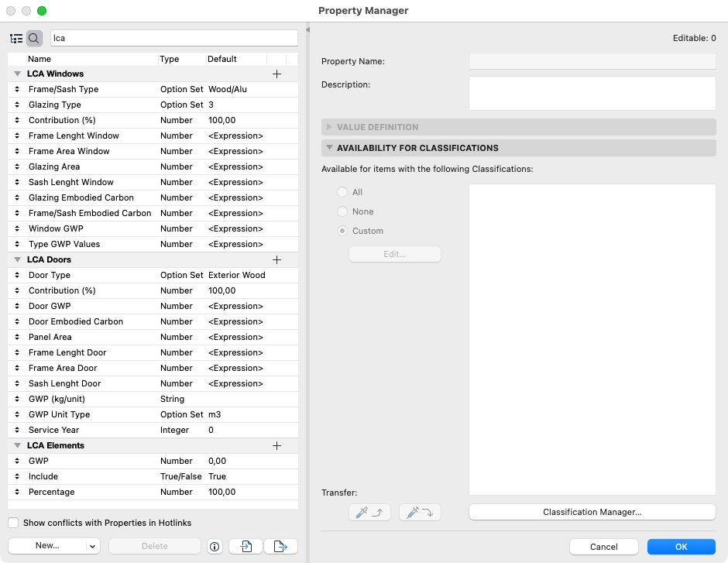Click the export properties icon
728x563 pixels.
click(x=280, y=547)
